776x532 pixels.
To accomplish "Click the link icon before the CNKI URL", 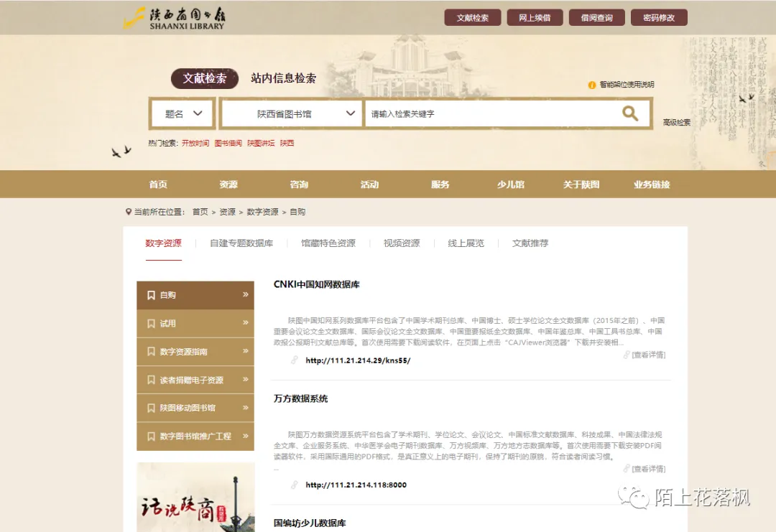I will 294,360.
